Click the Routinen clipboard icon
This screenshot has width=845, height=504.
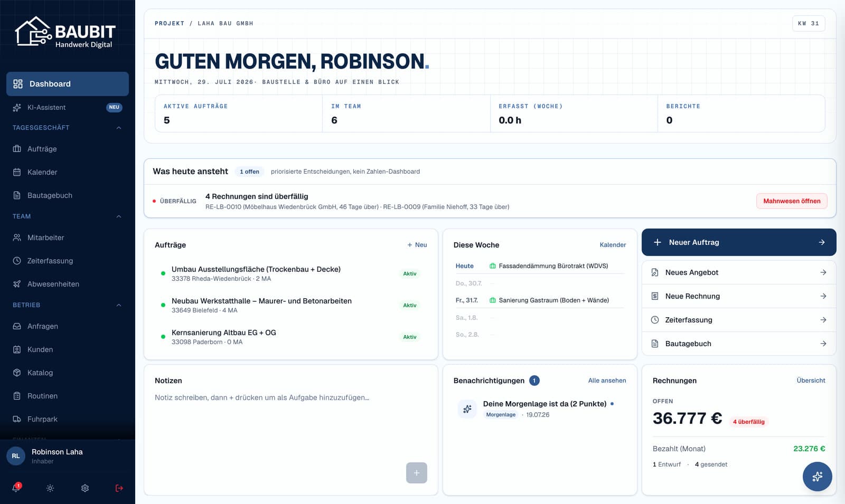(17, 396)
